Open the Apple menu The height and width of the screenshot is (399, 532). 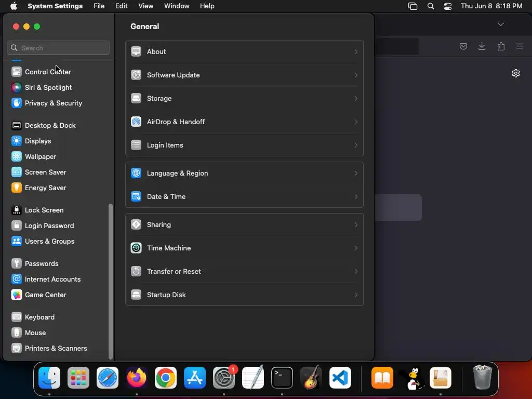pyautogui.click(x=14, y=6)
